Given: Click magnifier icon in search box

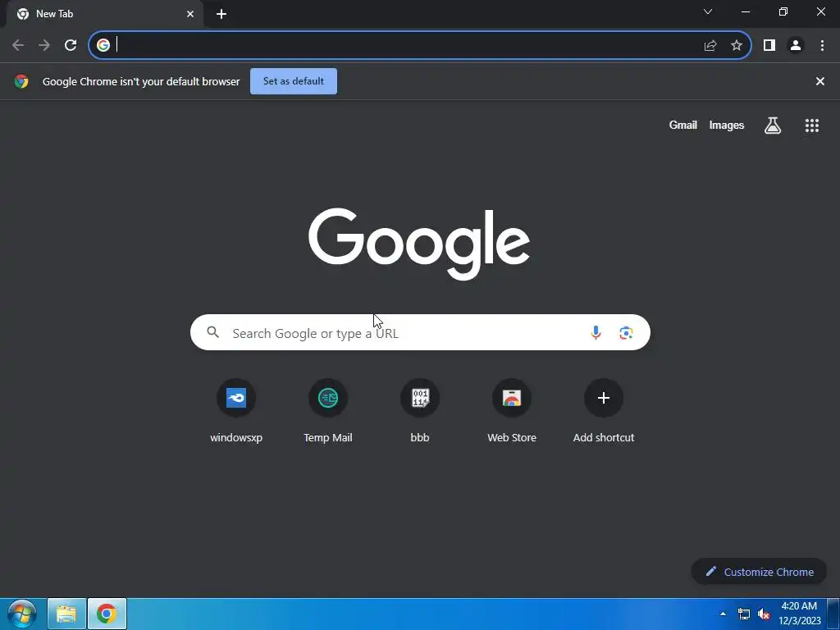Looking at the screenshot, I should (213, 332).
